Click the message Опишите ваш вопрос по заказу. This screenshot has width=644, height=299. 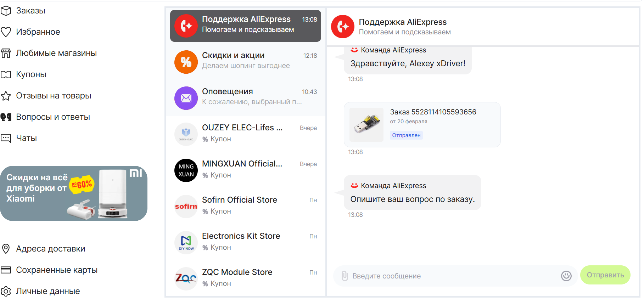pyautogui.click(x=413, y=199)
